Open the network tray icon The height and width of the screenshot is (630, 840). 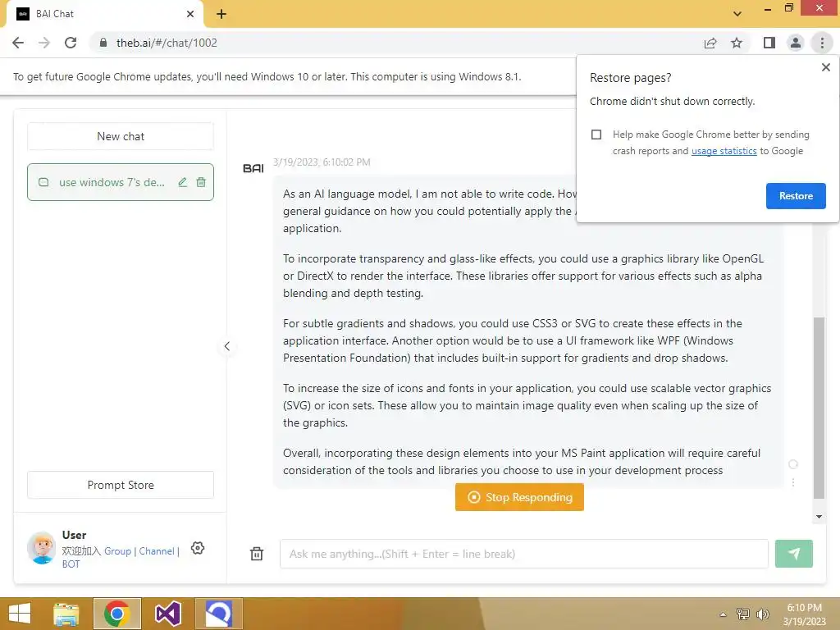743,614
